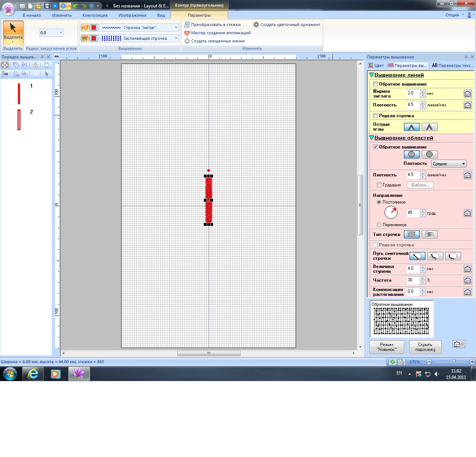Click Мастер создания аппликаций icon
The height and width of the screenshot is (457, 476).
pyautogui.click(x=187, y=33)
